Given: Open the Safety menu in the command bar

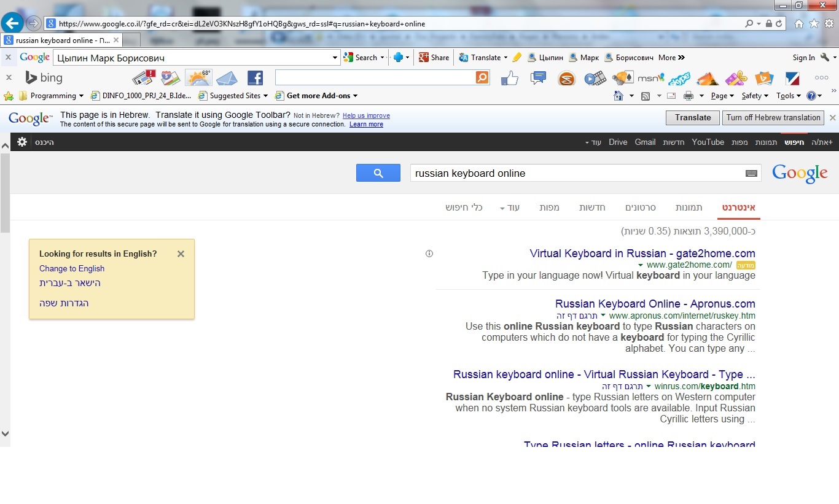Looking at the screenshot, I should 755,96.
